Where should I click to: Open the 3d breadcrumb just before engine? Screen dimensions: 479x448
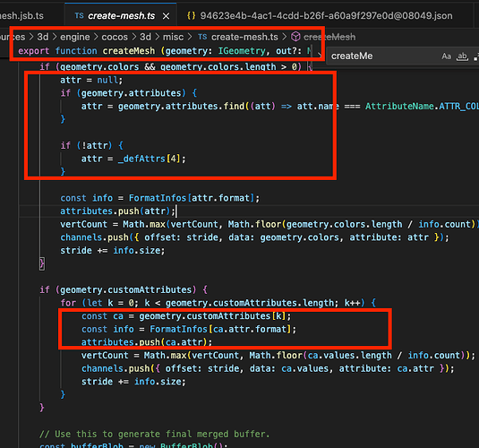point(43,37)
